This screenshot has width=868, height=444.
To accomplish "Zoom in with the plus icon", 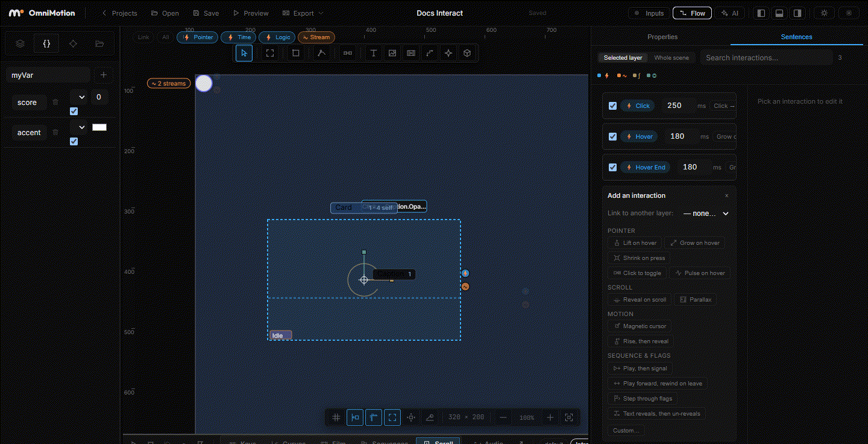I will click(x=550, y=417).
